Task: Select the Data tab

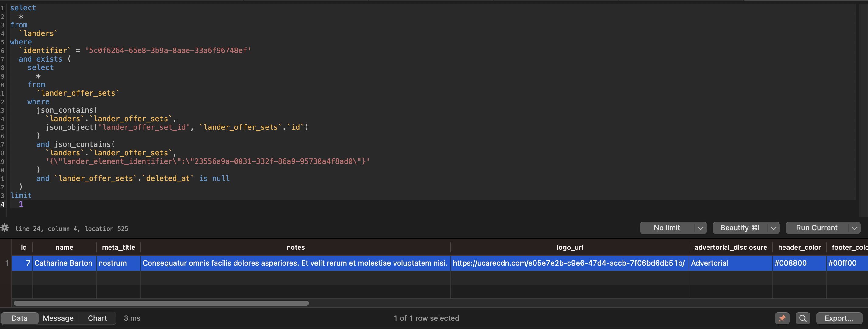Action: pos(19,318)
